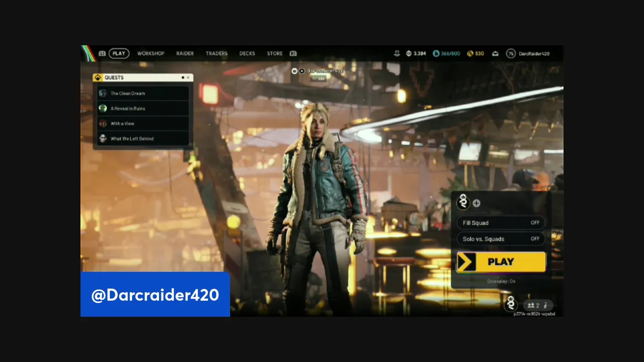Select second page dot in Quests header

click(188, 77)
